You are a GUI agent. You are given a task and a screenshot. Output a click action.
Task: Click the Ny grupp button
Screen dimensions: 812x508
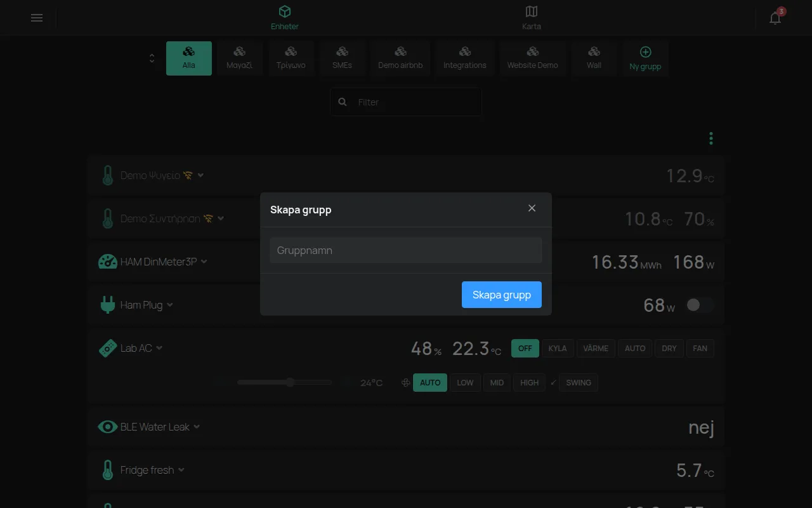(x=645, y=58)
